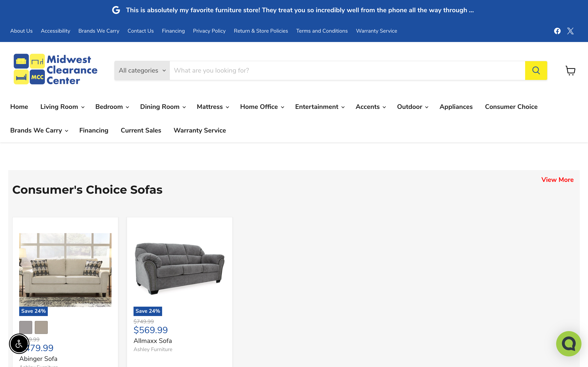This screenshot has height=367, width=588.
Task: Open the Facebook page icon
Action: (557, 31)
